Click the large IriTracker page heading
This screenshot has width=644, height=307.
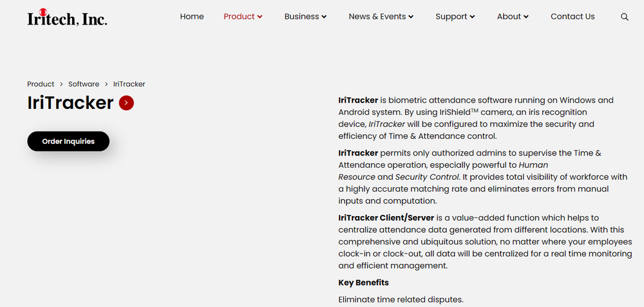(70, 103)
